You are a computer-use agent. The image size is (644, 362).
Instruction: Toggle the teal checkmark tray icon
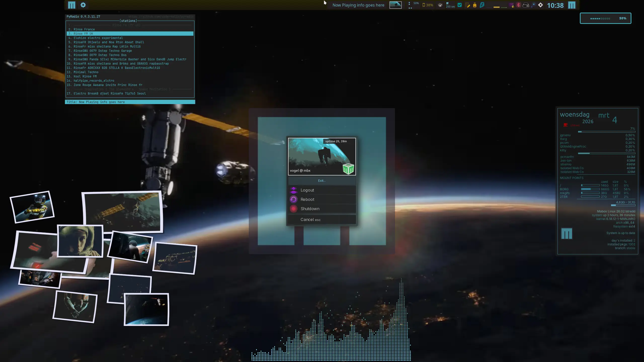coord(460,5)
